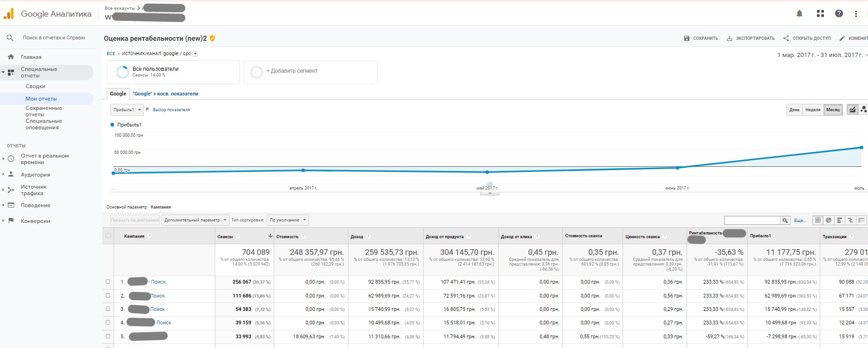Focus the table search input field
This screenshot has width=868, height=348.
click(752, 221)
